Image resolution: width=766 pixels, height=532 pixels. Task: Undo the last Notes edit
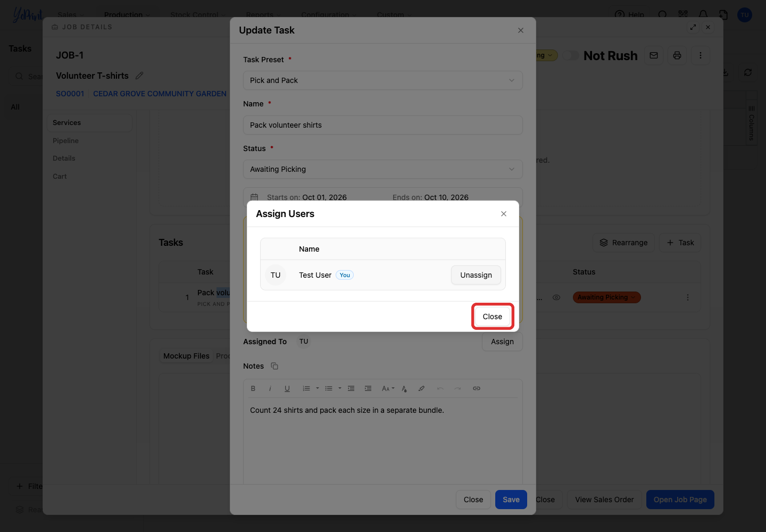coord(440,388)
